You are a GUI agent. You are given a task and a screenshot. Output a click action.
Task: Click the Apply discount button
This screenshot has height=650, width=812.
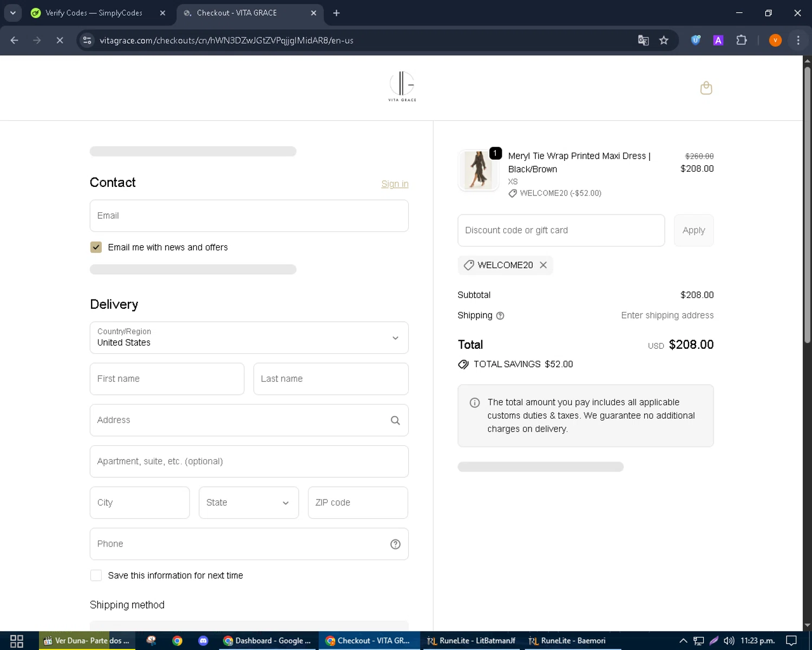pyautogui.click(x=693, y=230)
